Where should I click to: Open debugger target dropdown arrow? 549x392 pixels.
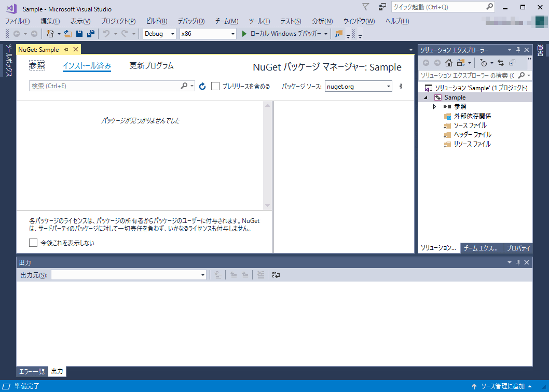click(x=326, y=34)
